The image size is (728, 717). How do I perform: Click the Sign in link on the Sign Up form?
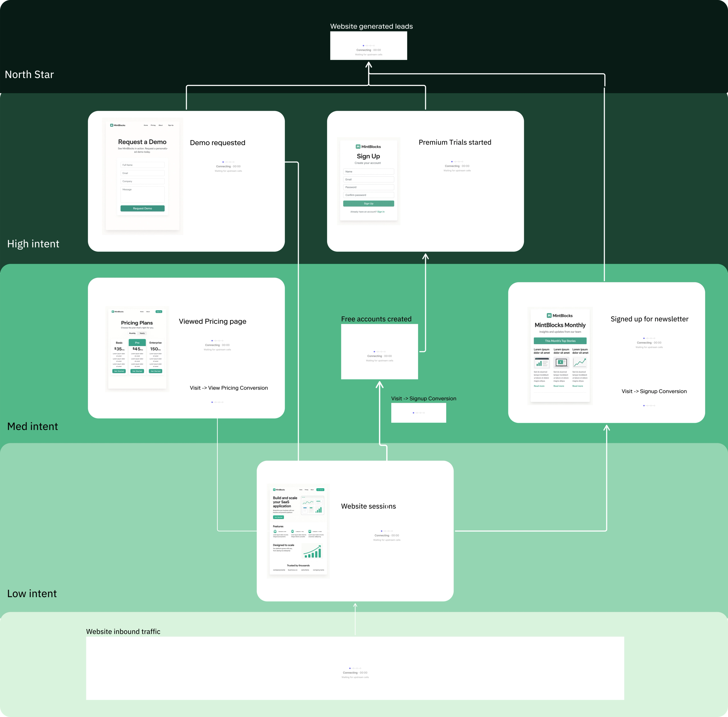click(x=381, y=211)
